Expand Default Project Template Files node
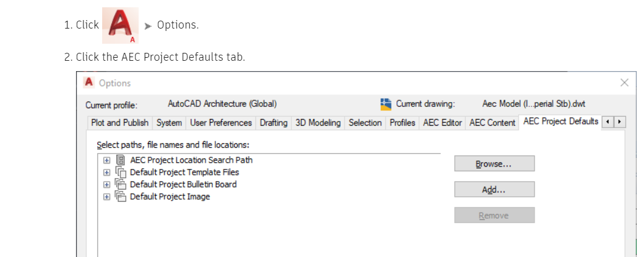Screen dimensions: 644x257 pos(107,173)
